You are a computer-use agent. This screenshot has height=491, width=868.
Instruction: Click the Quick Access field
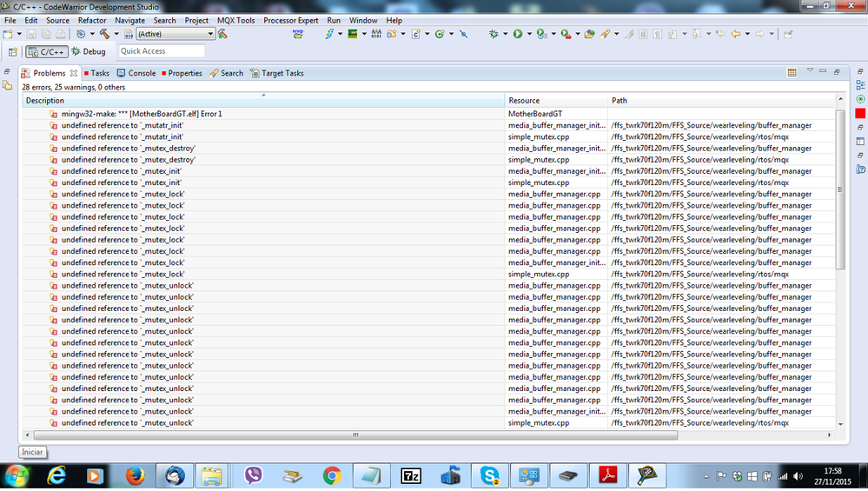pos(162,51)
